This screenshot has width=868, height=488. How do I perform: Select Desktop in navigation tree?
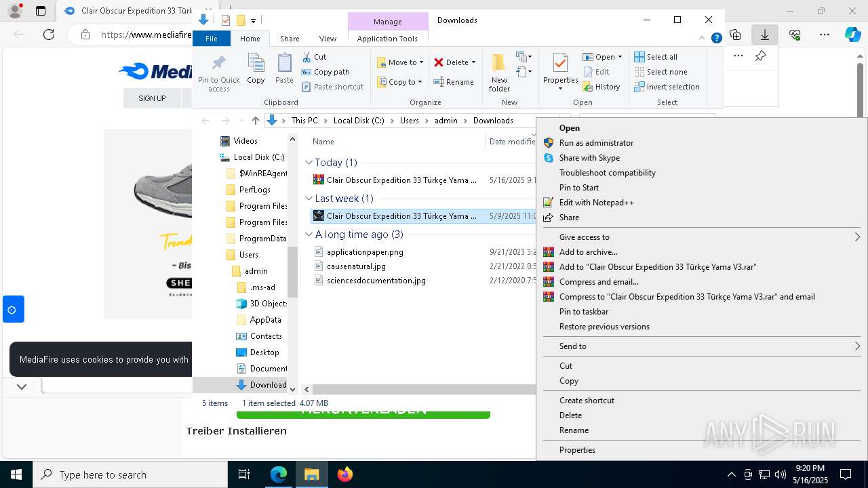point(264,352)
